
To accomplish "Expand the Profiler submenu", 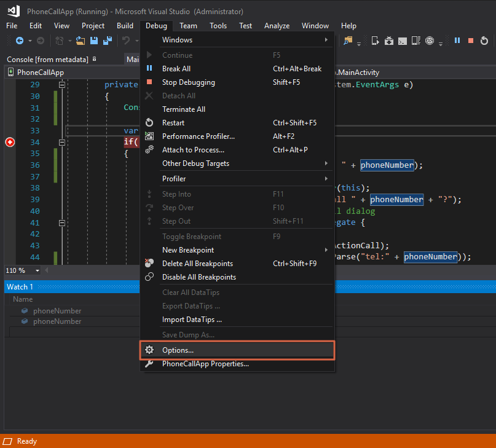I will (x=237, y=179).
